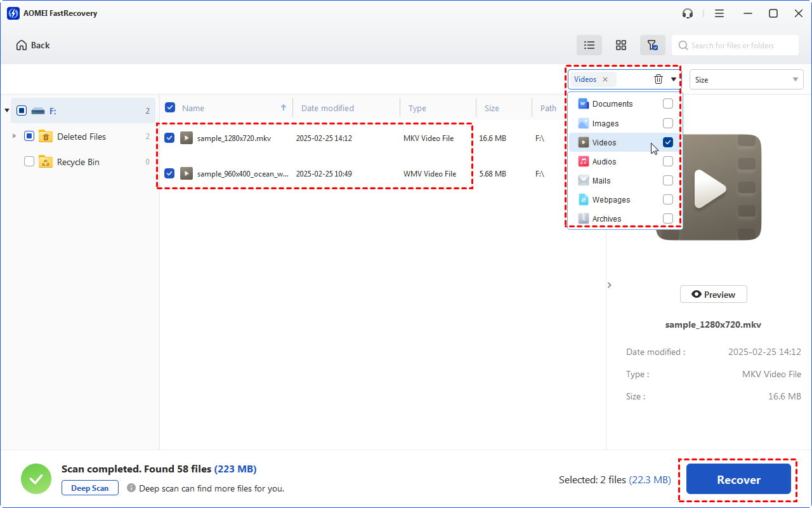
Task: Preview the selected video file
Action: point(714,295)
